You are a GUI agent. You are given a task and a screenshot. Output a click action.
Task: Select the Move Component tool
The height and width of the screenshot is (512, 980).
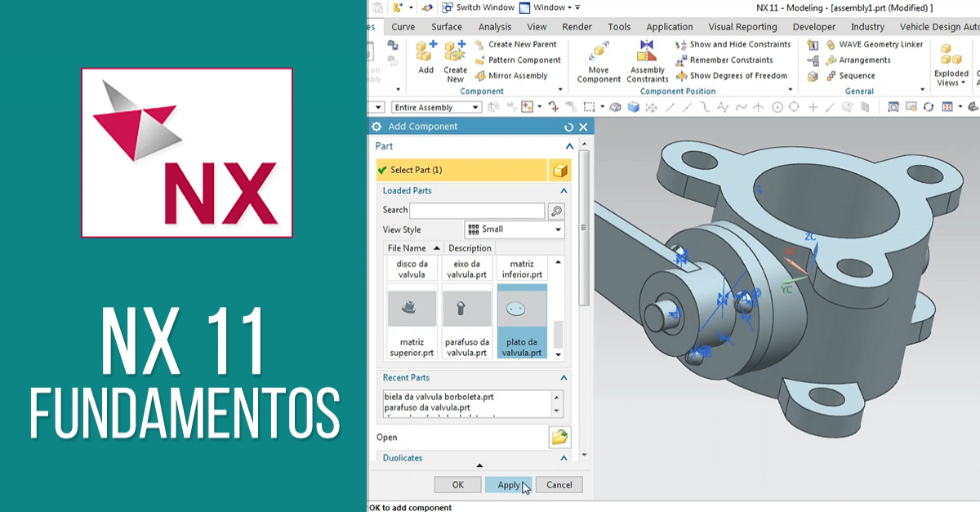tap(599, 54)
